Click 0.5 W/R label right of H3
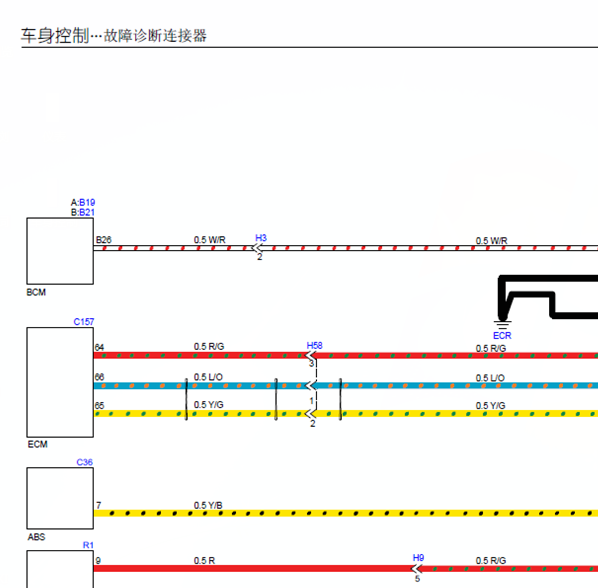 coord(491,241)
